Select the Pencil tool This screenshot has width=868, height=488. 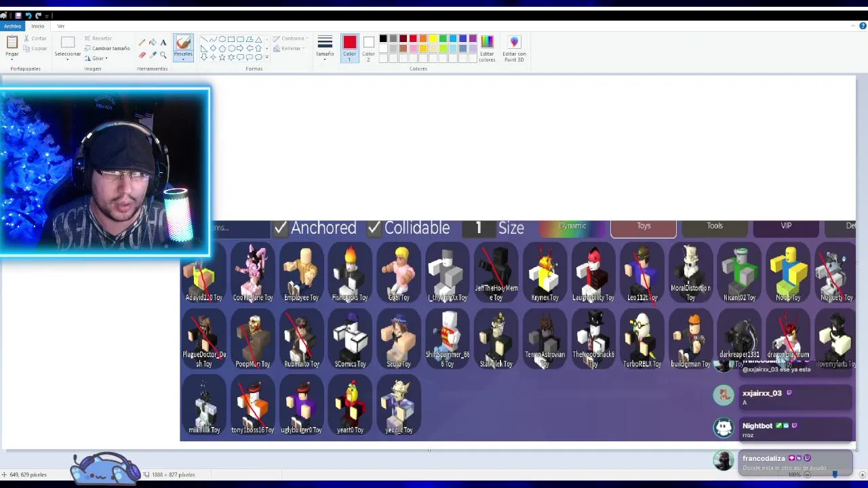[142, 43]
